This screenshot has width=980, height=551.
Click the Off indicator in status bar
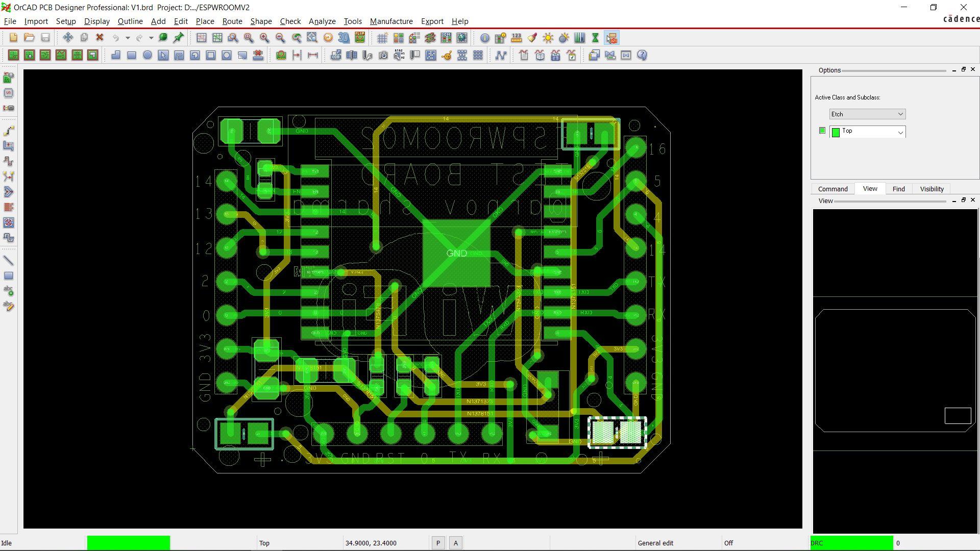pos(729,543)
